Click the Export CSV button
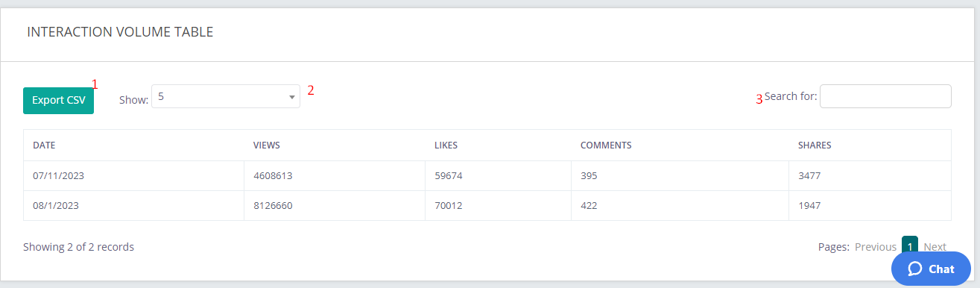 click(58, 100)
